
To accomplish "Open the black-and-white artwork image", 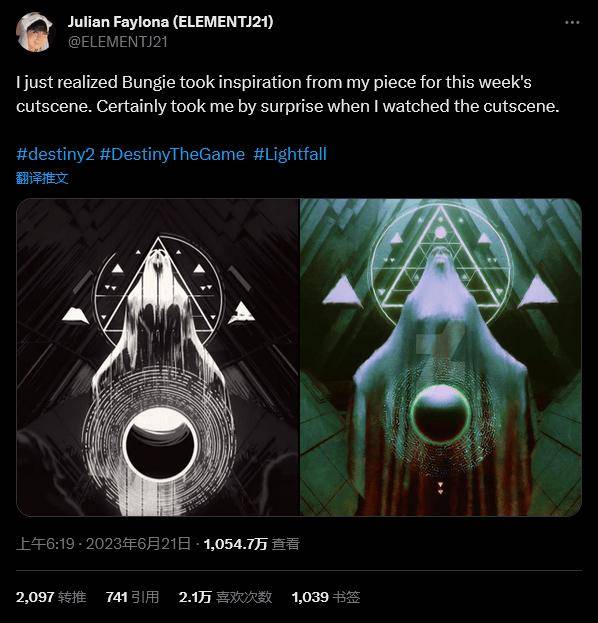I will pyautogui.click(x=157, y=357).
